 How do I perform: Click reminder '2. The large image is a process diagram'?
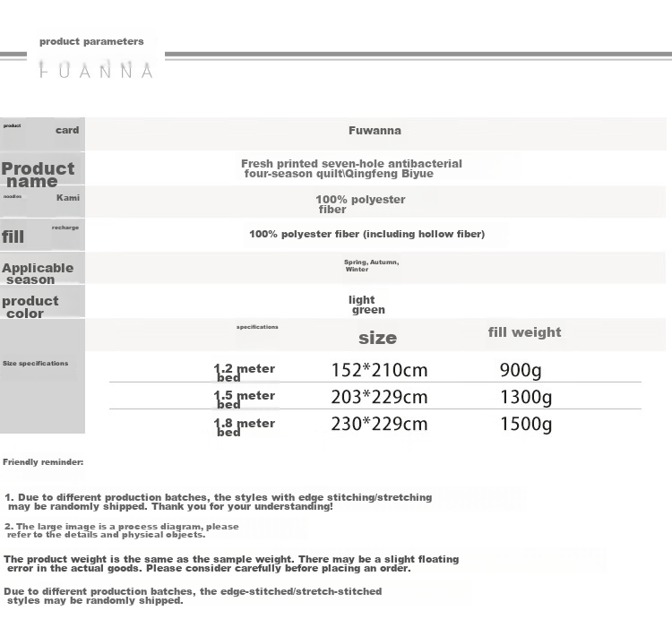[x=122, y=530]
